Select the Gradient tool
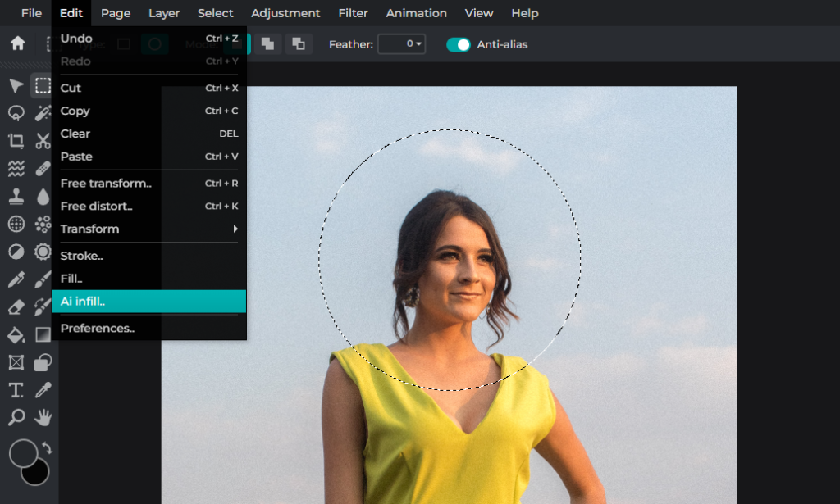 point(43,335)
